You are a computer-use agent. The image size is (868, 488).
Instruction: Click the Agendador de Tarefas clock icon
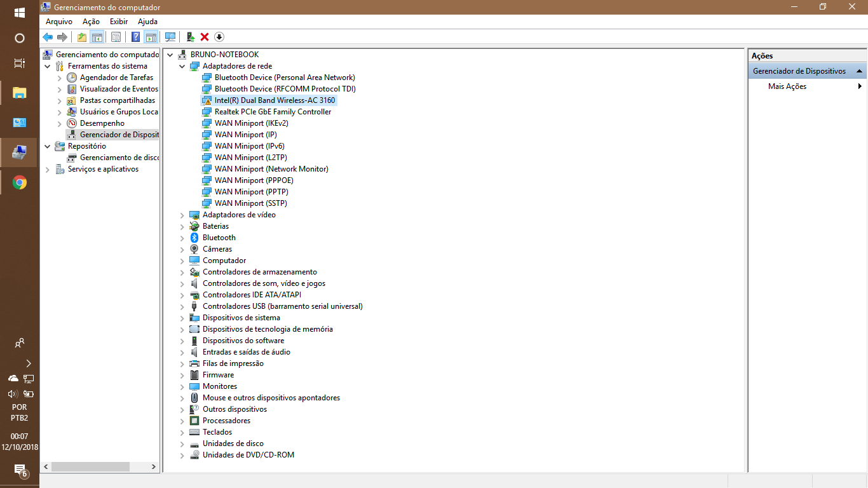[x=72, y=78]
